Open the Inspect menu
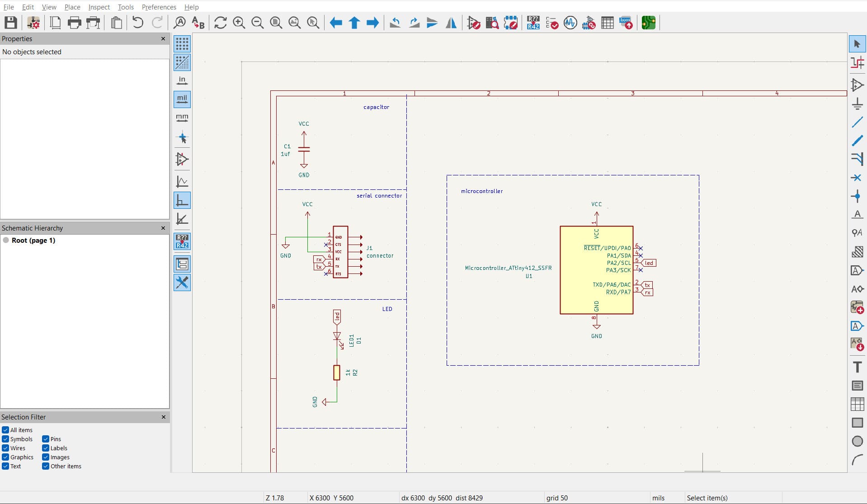 (x=99, y=7)
